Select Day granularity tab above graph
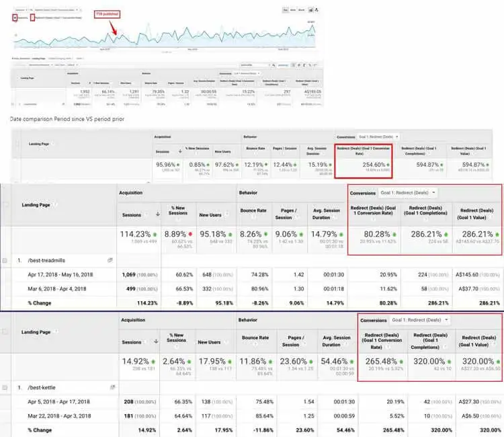Screen dimensions: 504x437 click(286, 10)
